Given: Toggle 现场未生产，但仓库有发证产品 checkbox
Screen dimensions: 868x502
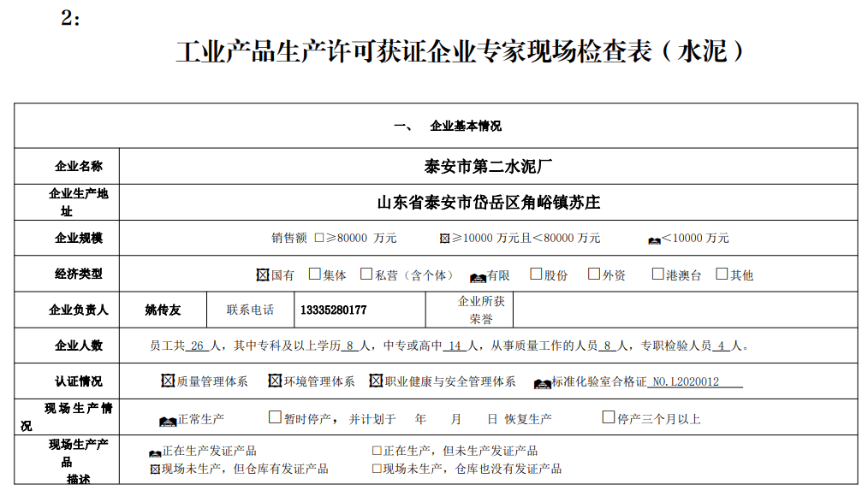Looking at the screenshot, I should click(155, 469).
